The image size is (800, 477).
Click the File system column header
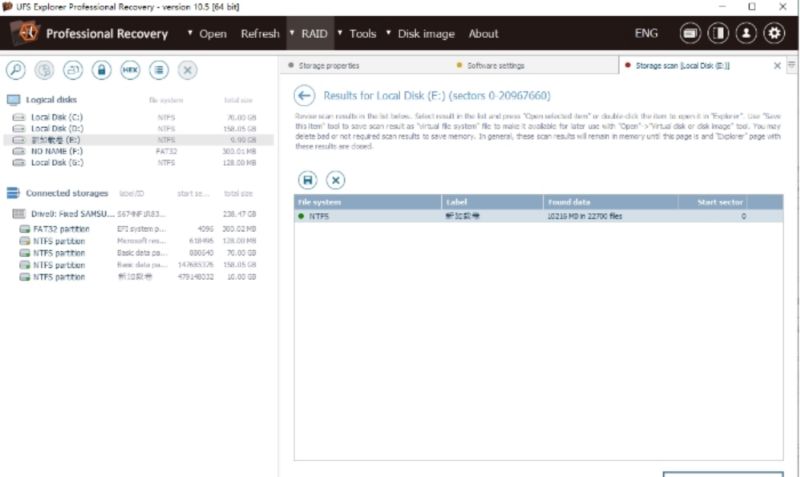[x=367, y=202]
